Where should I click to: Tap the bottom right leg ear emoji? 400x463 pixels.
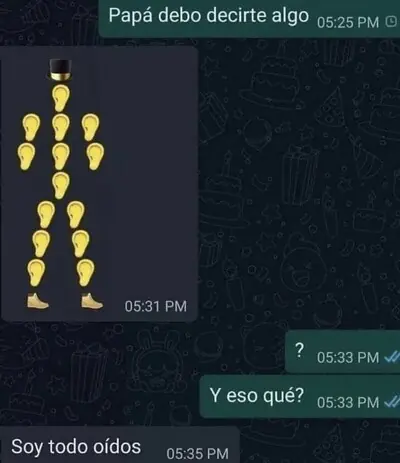pyautogui.click(x=85, y=273)
